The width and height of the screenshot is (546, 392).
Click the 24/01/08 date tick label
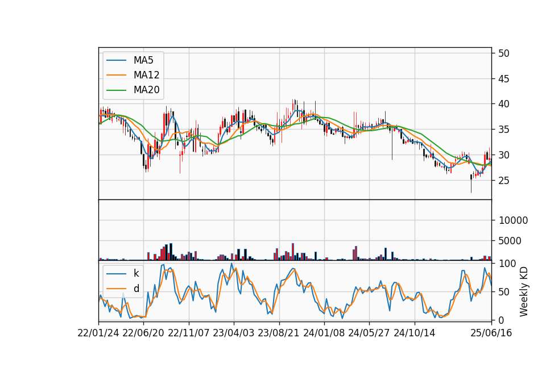click(x=324, y=333)
